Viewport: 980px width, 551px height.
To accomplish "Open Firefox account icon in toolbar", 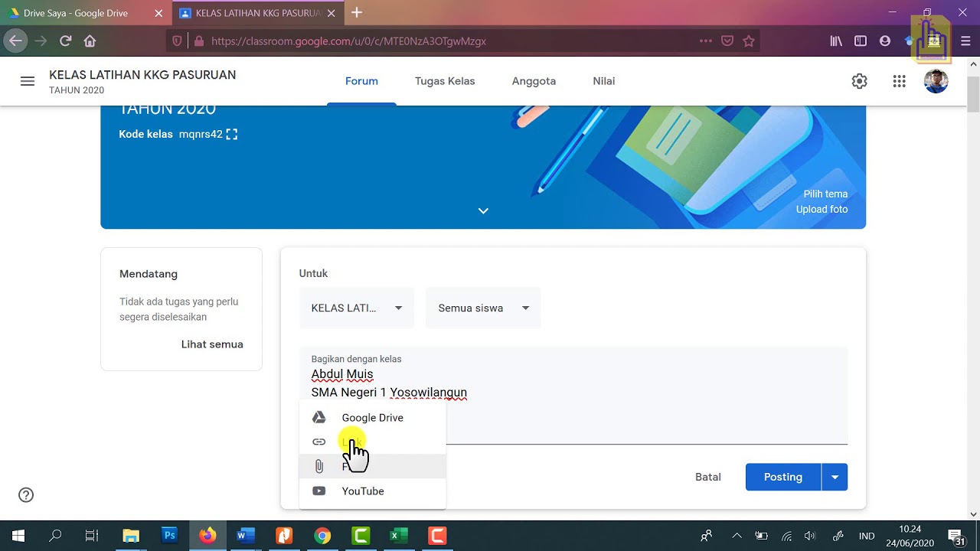I will [885, 41].
